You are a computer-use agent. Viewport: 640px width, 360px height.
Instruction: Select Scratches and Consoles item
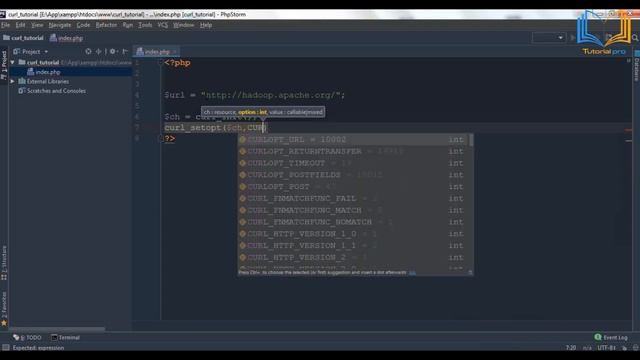(52, 91)
